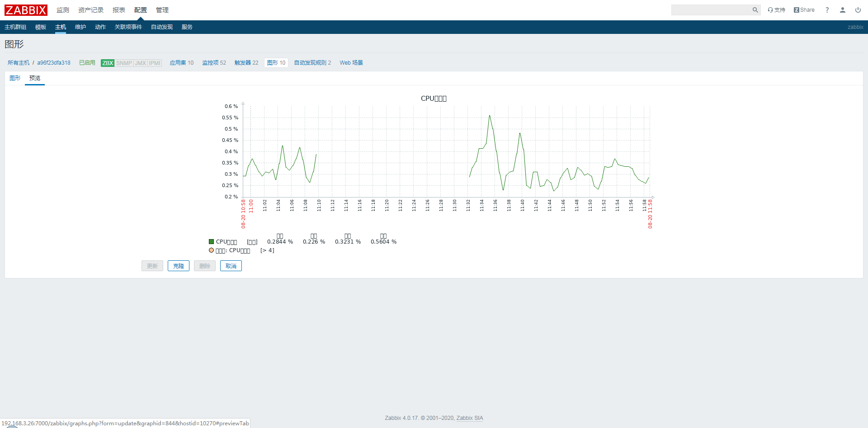
Task: Open the 配置 menu
Action: [141, 9]
